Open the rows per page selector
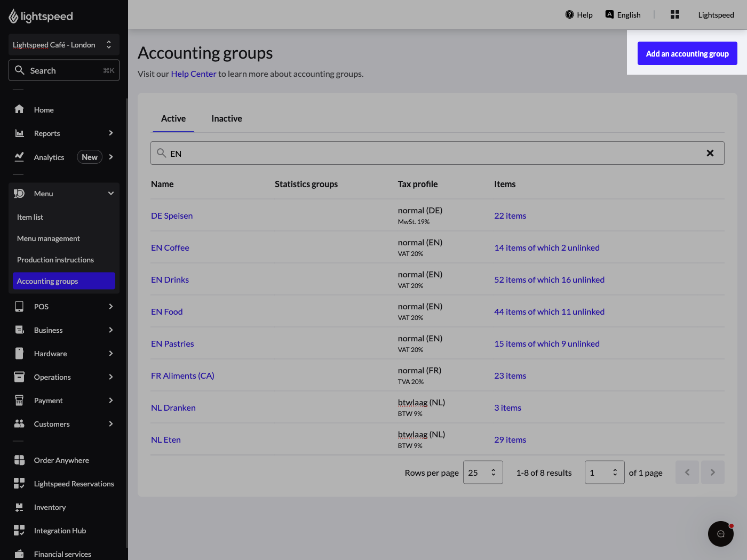Image resolution: width=747 pixels, height=560 pixels. tap(483, 472)
